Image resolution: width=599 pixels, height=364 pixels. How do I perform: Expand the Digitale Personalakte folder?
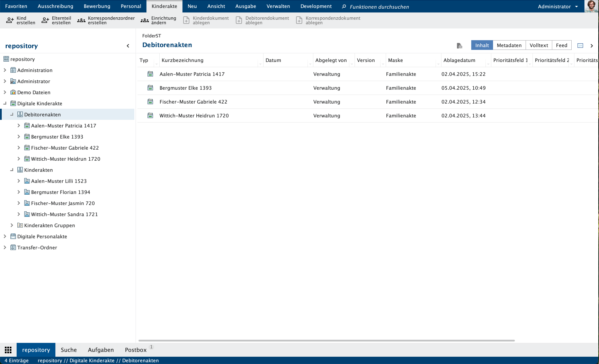click(x=5, y=237)
